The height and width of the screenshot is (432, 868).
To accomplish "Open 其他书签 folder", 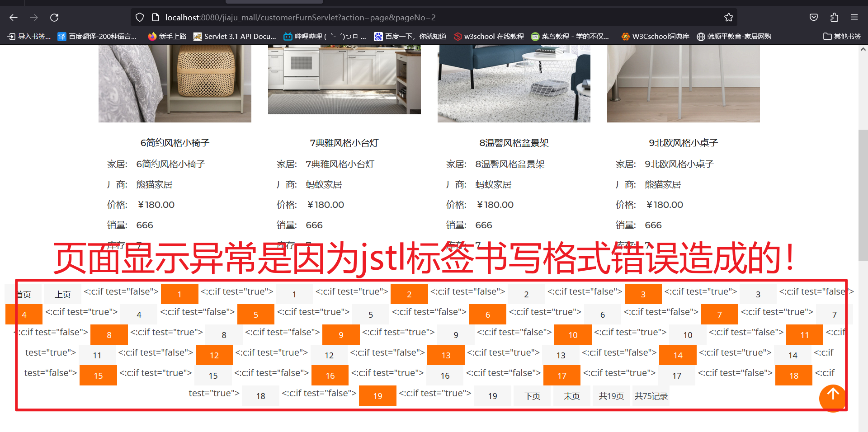I will pyautogui.click(x=842, y=37).
